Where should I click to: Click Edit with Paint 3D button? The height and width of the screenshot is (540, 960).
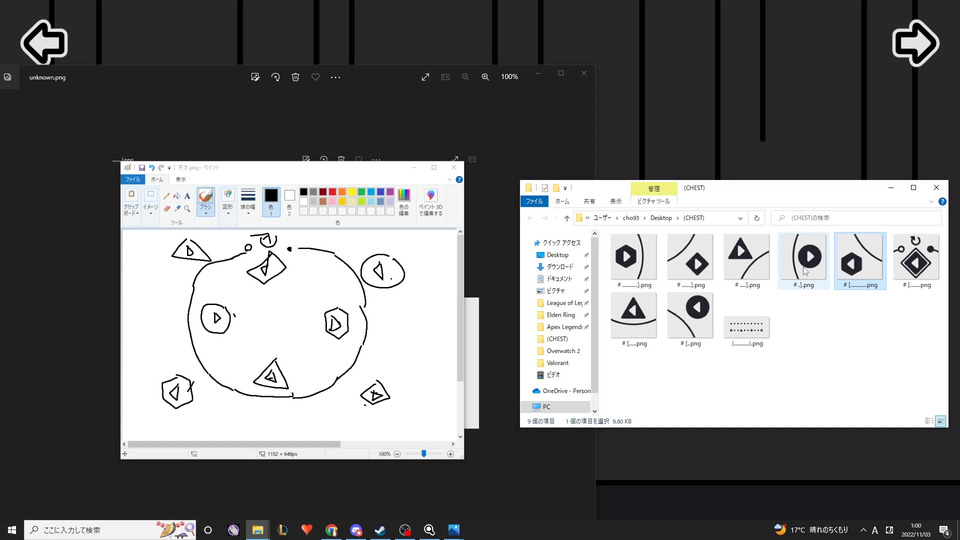pos(431,202)
